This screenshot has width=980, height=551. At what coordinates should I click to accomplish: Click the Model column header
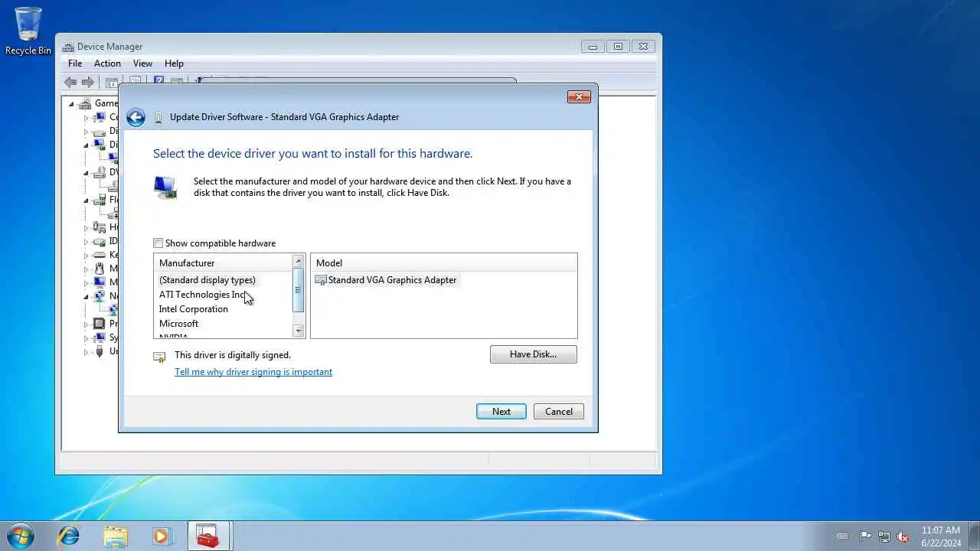(443, 263)
